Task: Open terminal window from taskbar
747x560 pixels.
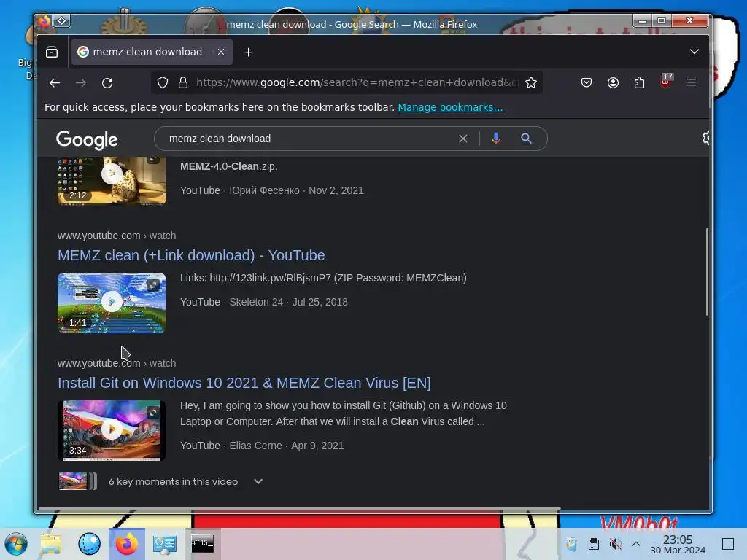Action: pyautogui.click(x=203, y=544)
